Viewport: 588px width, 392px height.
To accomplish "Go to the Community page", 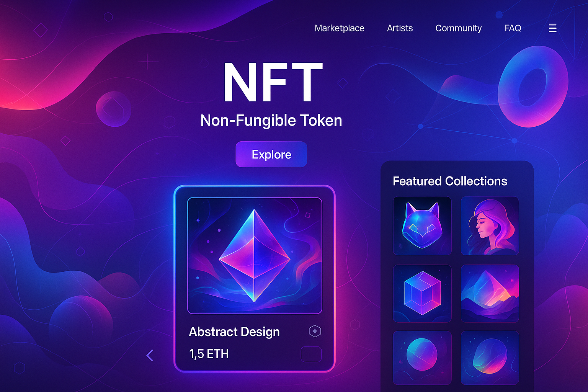I will pos(458,28).
